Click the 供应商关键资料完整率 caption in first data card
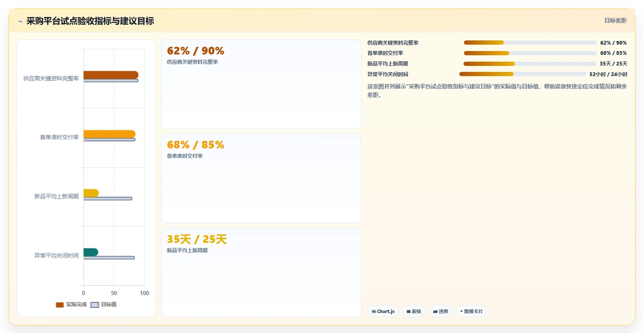 point(192,62)
